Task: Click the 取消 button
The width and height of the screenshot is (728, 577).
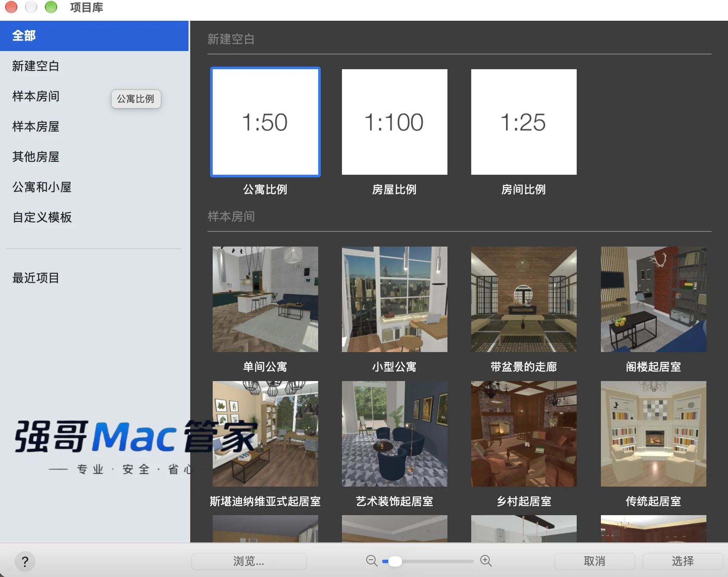Action: click(x=594, y=561)
